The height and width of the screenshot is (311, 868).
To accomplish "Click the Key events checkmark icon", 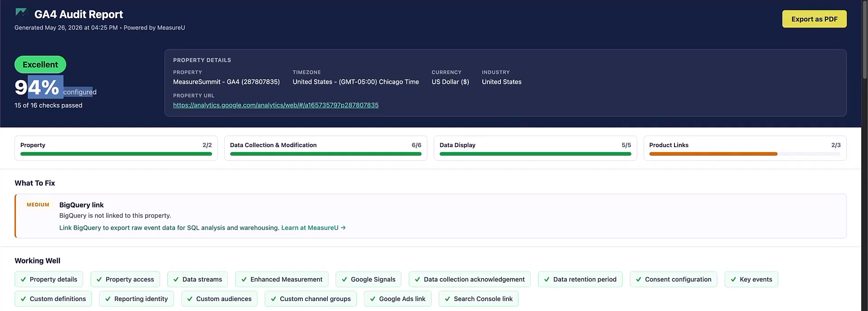I will click(733, 279).
